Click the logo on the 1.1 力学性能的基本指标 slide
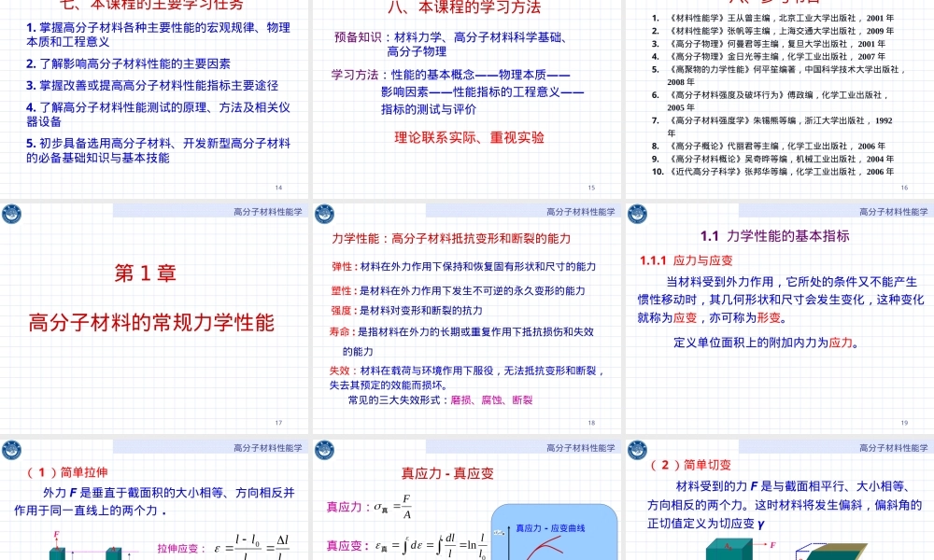 (637, 214)
